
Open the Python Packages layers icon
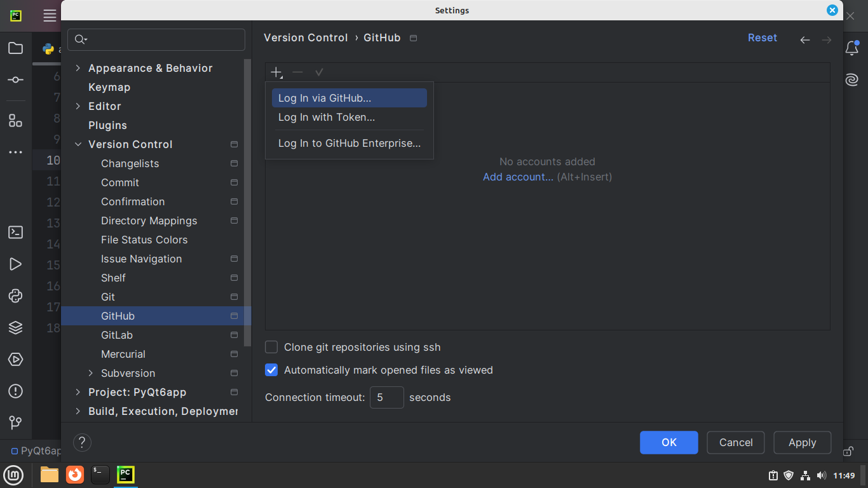[16, 328]
